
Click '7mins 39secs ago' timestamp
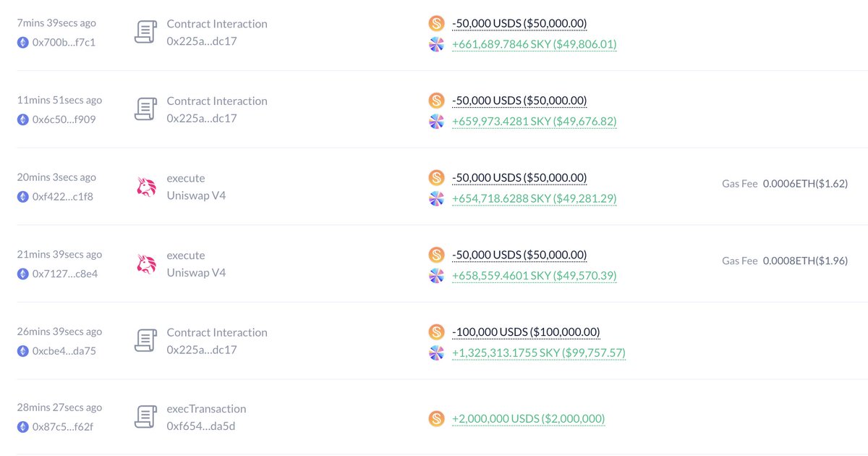click(x=56, y=23)
